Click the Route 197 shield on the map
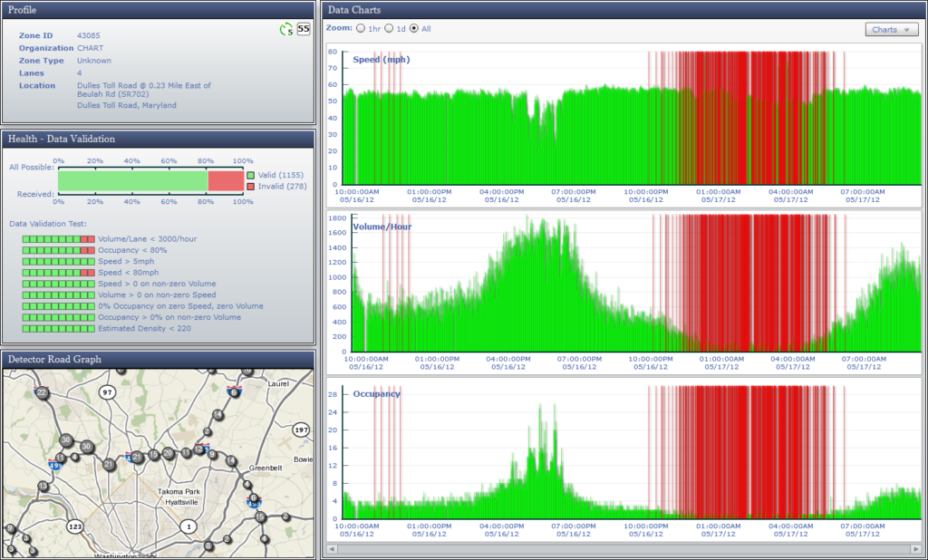This screenshot has height=560, width=928. 301,430
